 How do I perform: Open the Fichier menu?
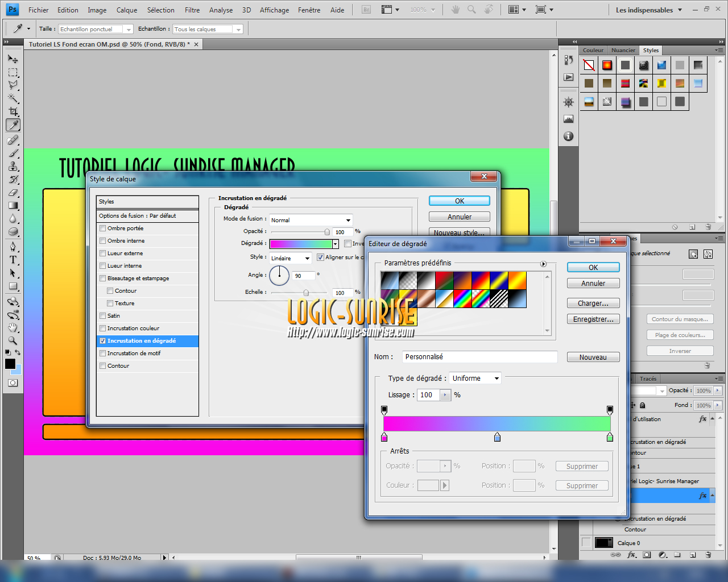point(39,10)
